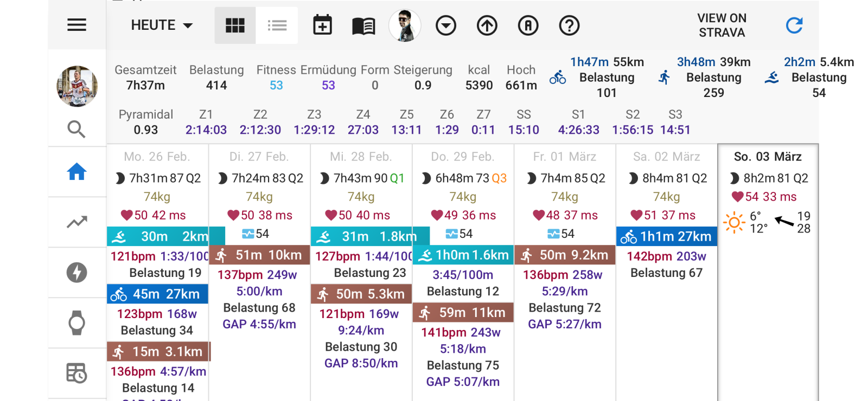Image resolution: width=868 pixels, height=401 pixels.
Task: Click the athlete avatar in toolbar
Action: [x=405, y=25]
